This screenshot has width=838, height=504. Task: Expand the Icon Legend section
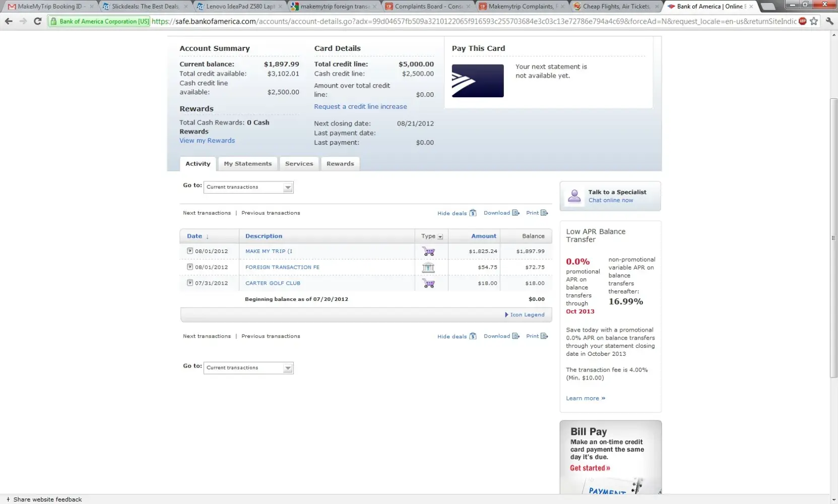point(525,315)
